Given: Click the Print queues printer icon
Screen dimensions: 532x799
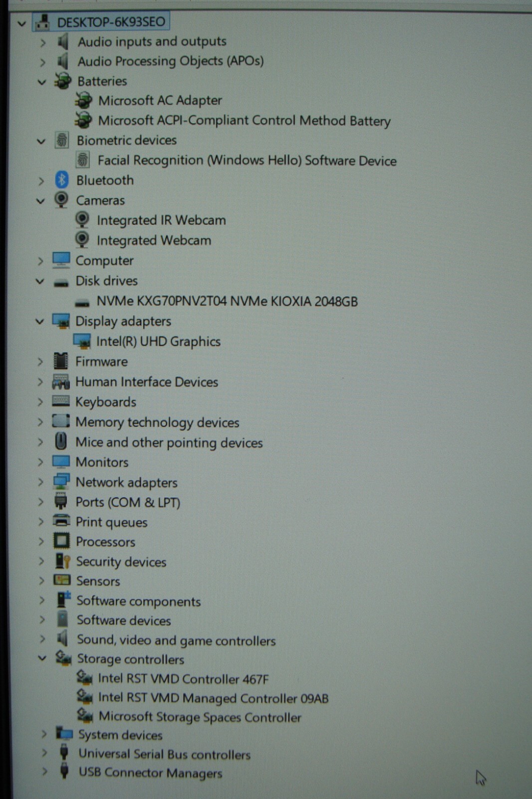Looking at the screenshot, I should tap(61, 521).
